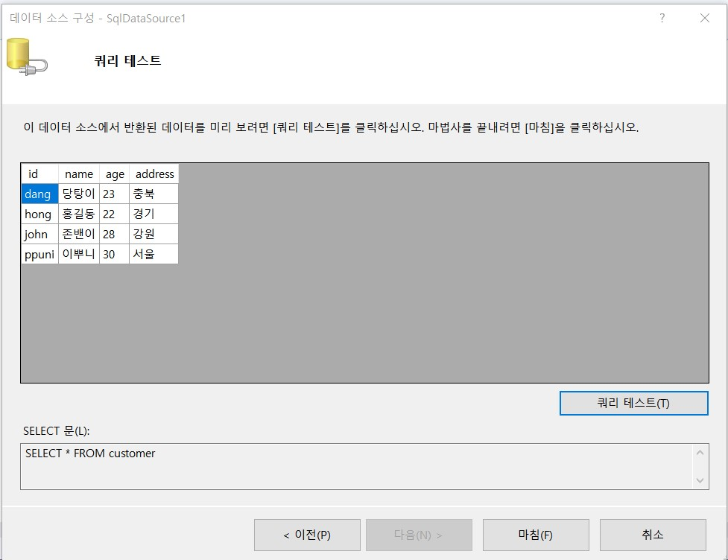Select the 충북 address cell
This screenshot has width=728, height=560.
pos(153,194)
